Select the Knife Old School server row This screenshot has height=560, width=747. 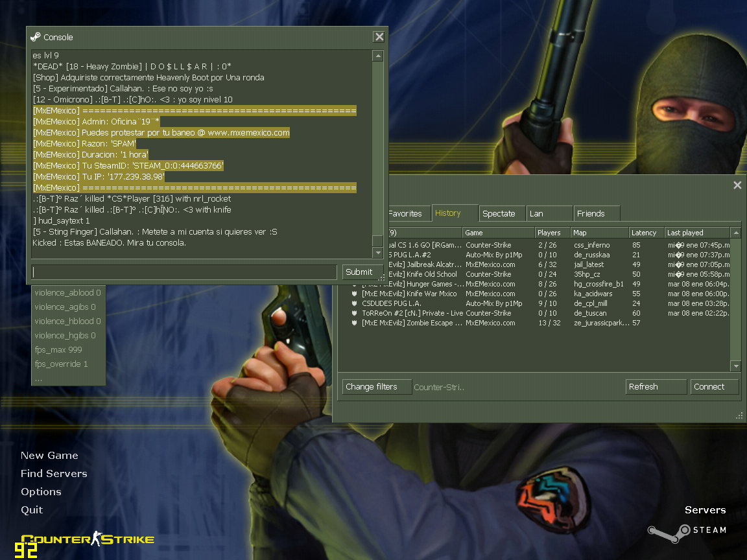point(559,274)
